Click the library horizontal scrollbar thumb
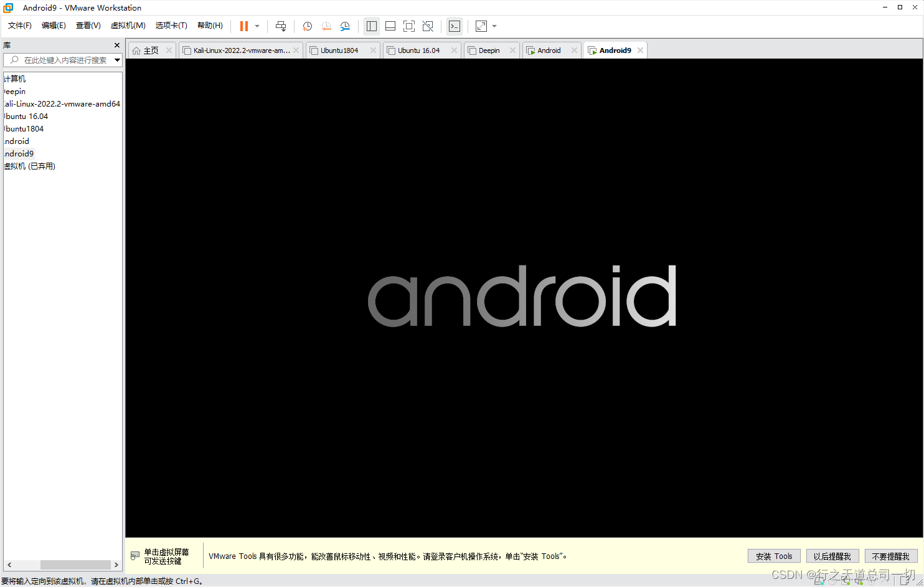This screenshot has height=587, width=924. (x=75, y=565)
